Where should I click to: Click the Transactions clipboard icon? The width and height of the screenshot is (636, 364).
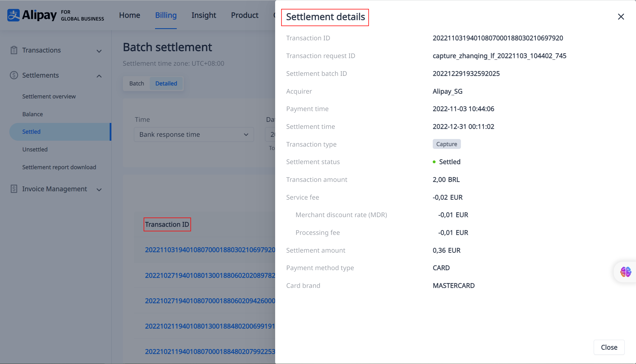pos(14,50)
